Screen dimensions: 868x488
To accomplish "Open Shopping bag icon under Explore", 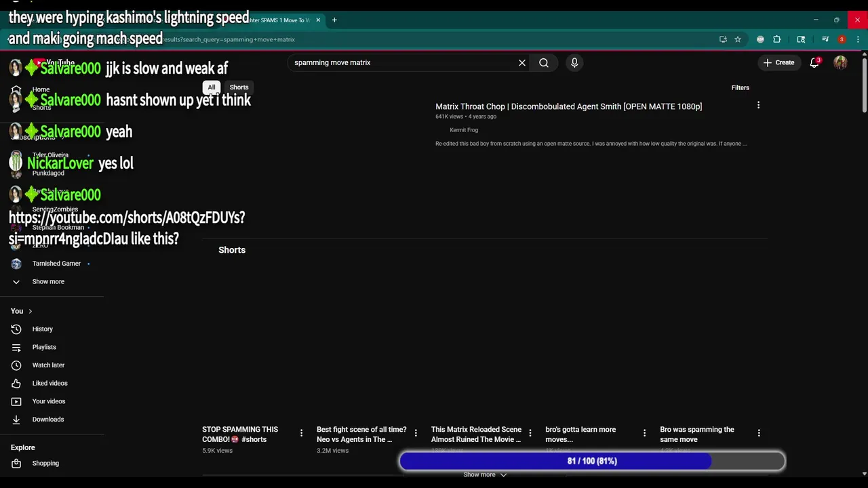I will (16, 463).
